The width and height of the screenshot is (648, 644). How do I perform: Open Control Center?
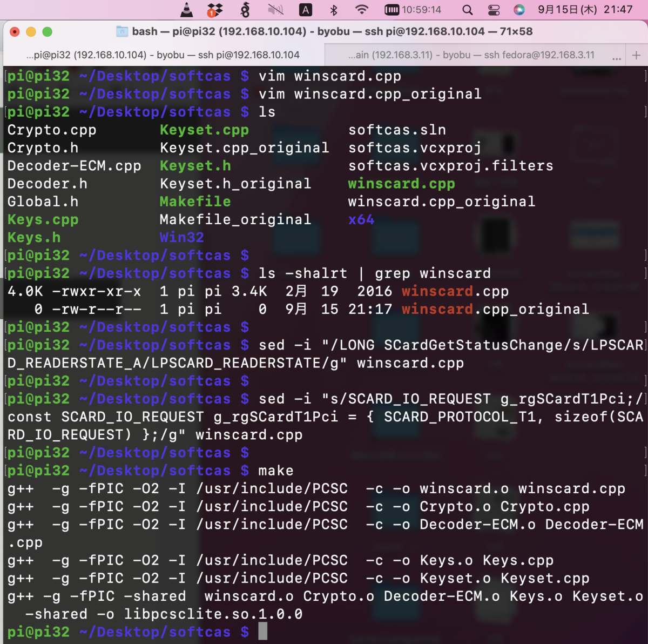click(494, 9)
